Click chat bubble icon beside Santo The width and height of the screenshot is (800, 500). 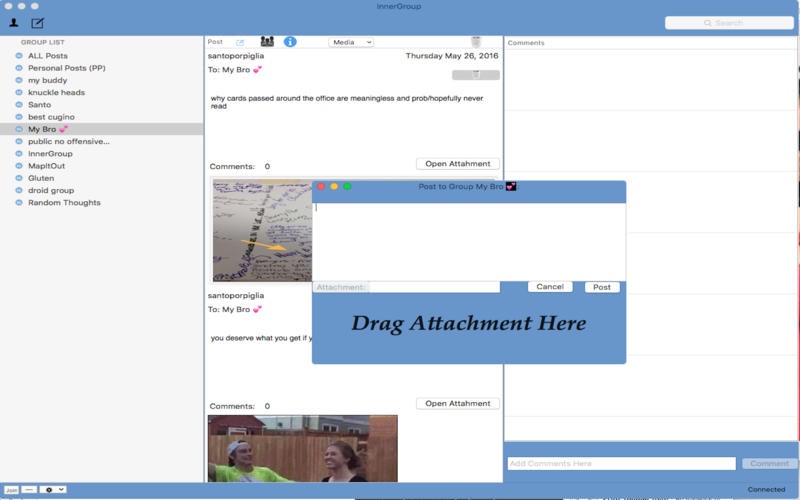[19, 105]
